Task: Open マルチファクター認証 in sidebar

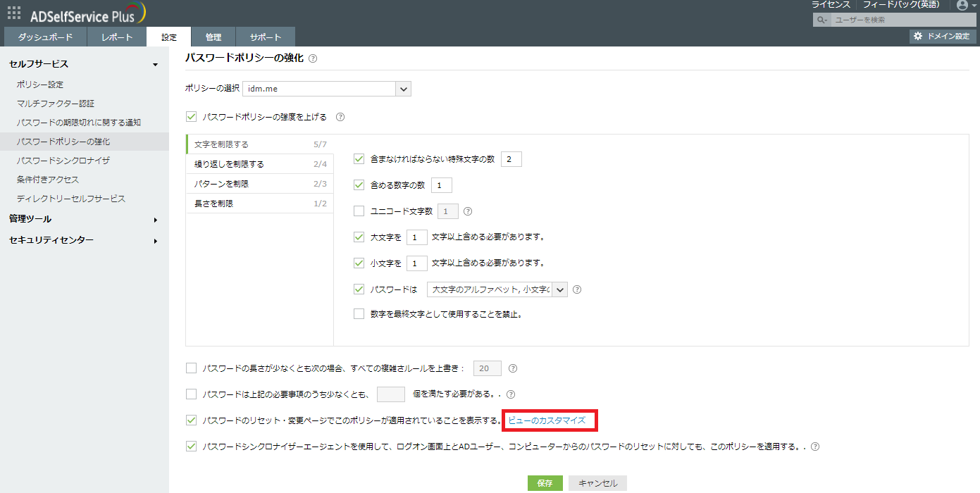Action: (56, 104)
